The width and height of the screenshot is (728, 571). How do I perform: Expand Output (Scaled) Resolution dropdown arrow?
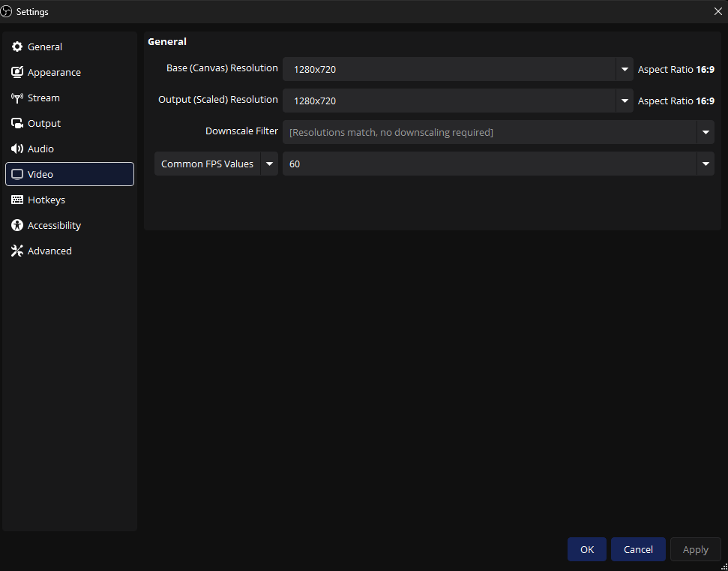click(x=625, y=101)
